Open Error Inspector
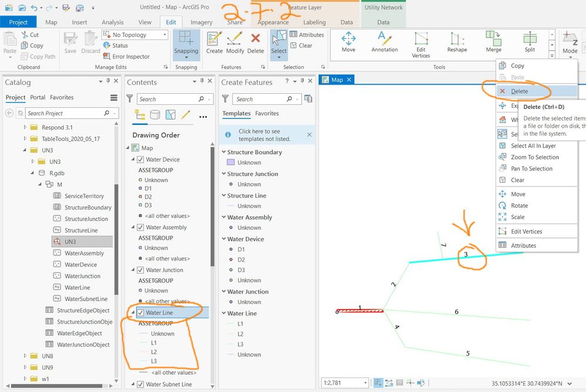The width and height of the screenshot is (586, 392). (126, 56)
